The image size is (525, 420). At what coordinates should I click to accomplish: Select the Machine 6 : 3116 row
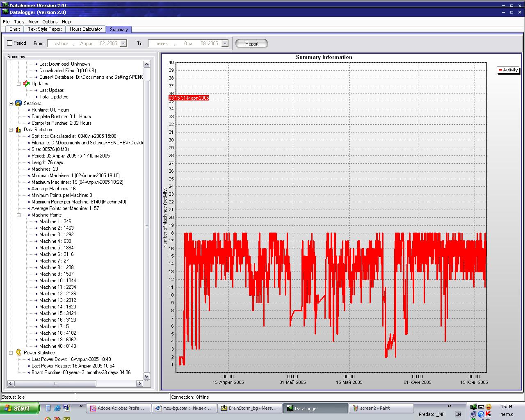(x=56, y=254)
